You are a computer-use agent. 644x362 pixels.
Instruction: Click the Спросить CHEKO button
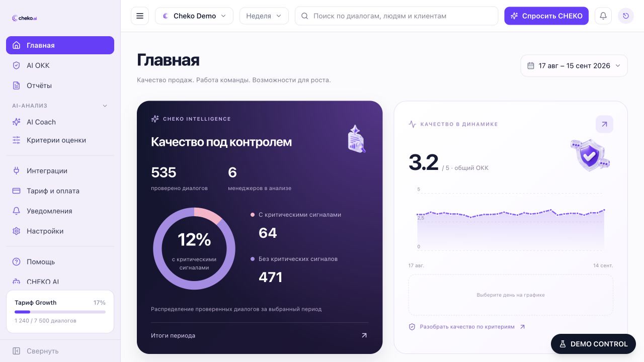tap(546, 16)
